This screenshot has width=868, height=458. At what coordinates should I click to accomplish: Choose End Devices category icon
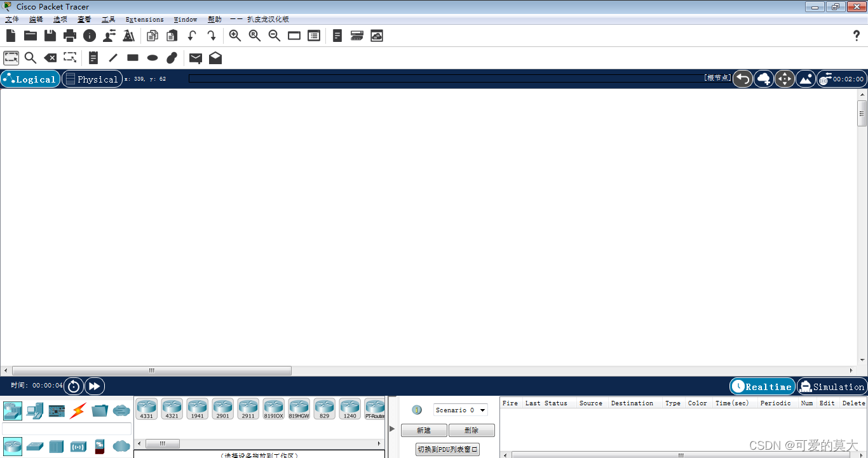pyautogui.click(x=34, y=410)
